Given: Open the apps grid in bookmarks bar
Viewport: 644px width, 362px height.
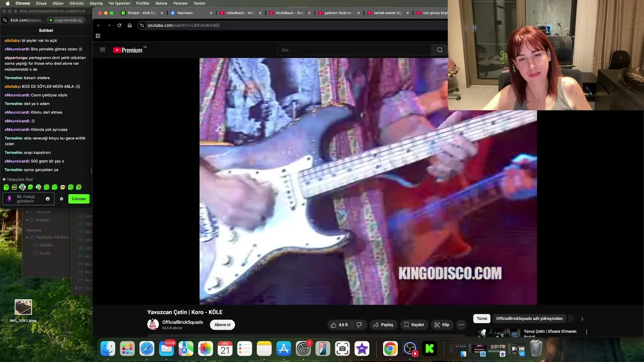Looking at the screenshot, I should click(x=98, y=36).
